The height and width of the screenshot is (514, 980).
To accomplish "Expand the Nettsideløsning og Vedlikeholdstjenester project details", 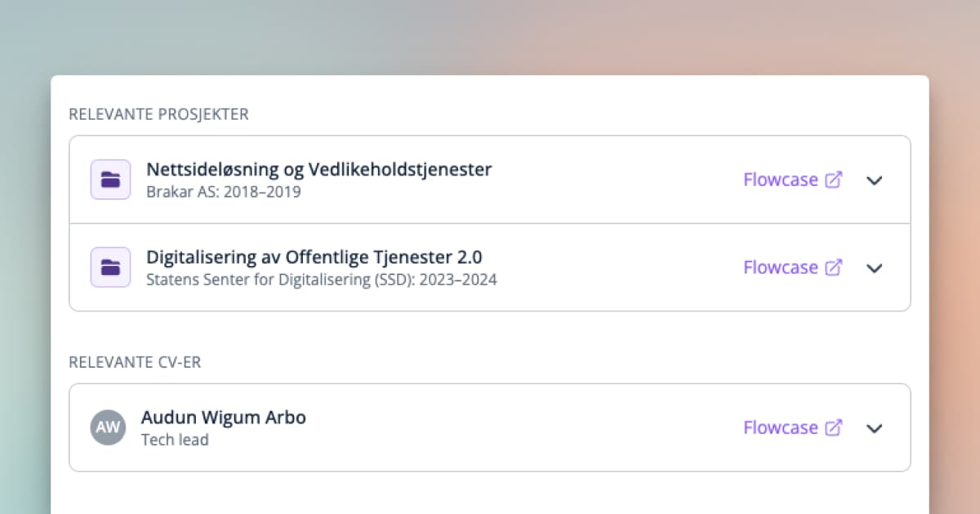I will tap(874, 181).
